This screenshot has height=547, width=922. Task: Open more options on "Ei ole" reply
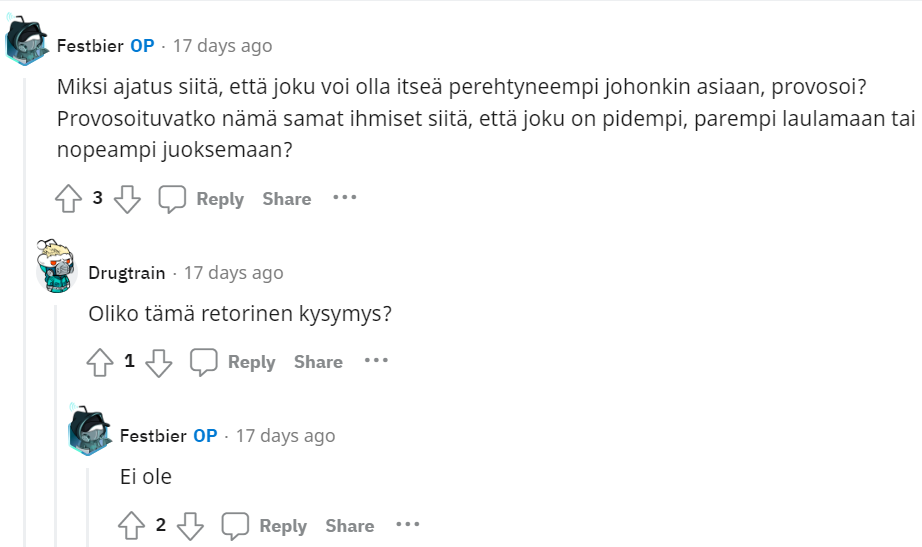(x=407, y=525)
